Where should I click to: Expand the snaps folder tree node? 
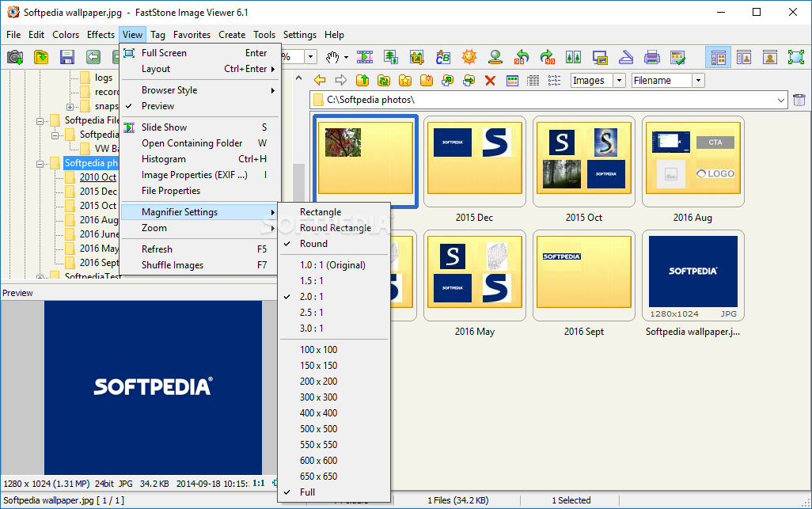(70, 107)
